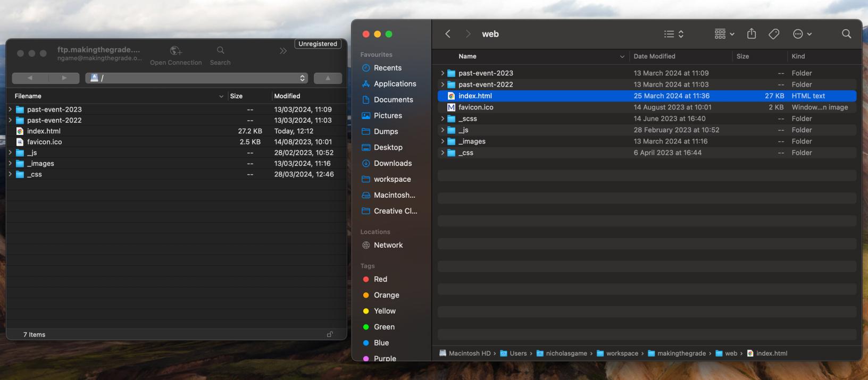This screenshot has width=868, height=380.
Task: Open Pictures in Finder sidebar
Action: click(x=388, y=116)
